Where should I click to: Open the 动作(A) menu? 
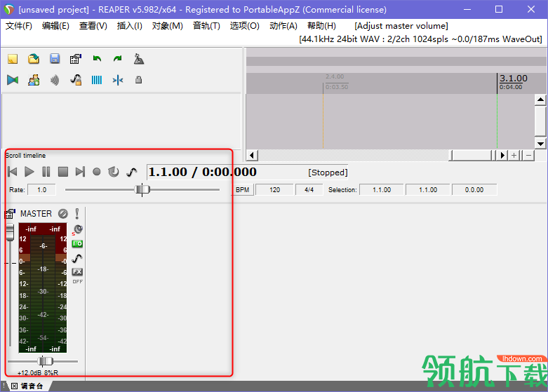click(283, 26)
